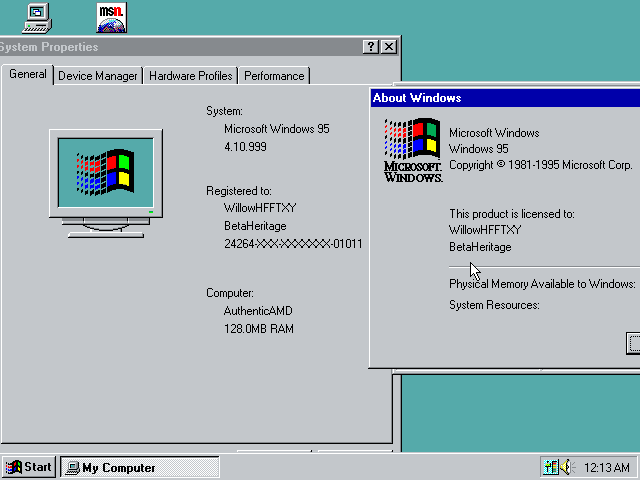Click This product is licensed to label

(x=512, y=214)
